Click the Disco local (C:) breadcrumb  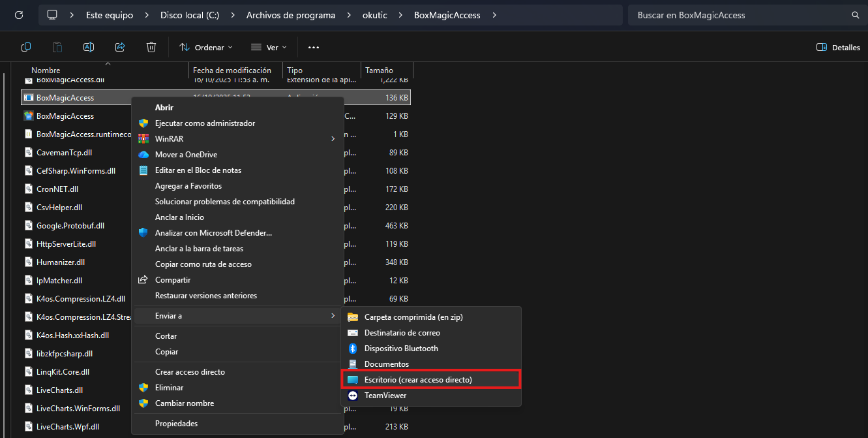pyautogui.click(x=189, y=15)
